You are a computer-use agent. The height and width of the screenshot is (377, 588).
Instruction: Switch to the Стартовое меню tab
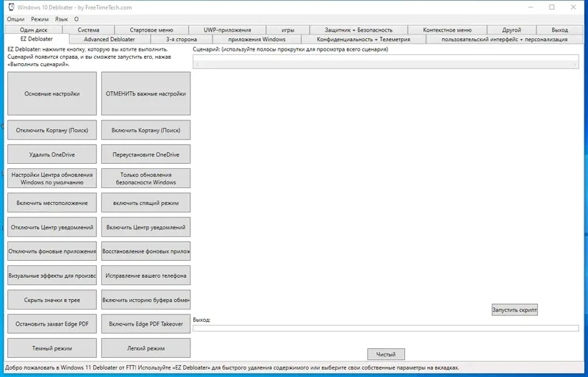pos(151,29)
